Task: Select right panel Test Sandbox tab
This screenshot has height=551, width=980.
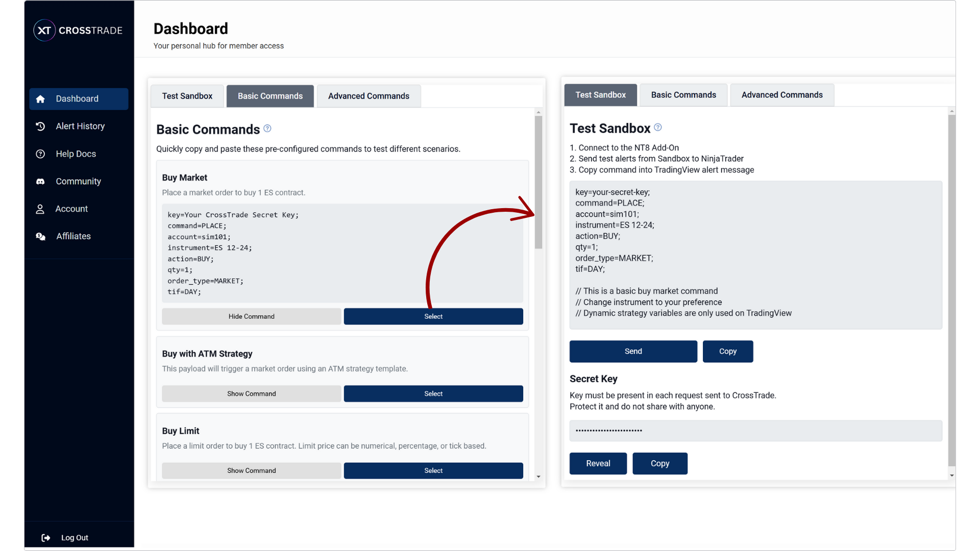Action: click(x=600, y=95)
